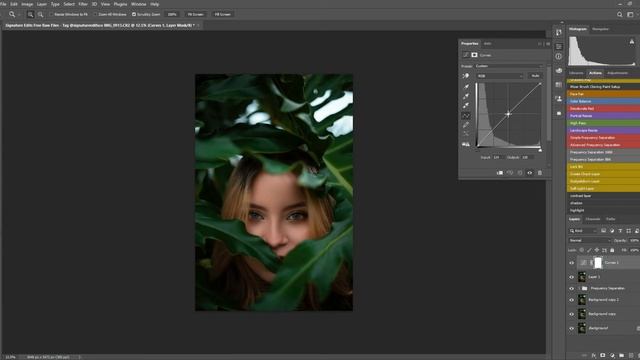Create a new group folder icon

[x=622, y=356]
